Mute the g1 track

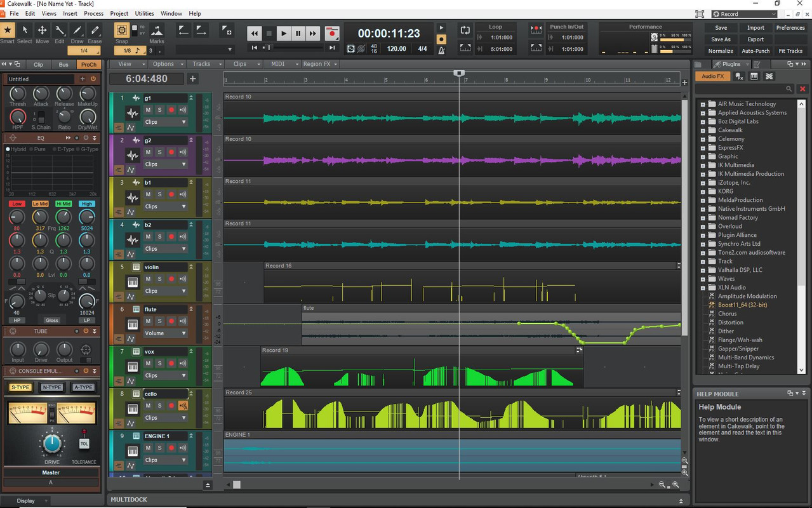pos(148,110)
